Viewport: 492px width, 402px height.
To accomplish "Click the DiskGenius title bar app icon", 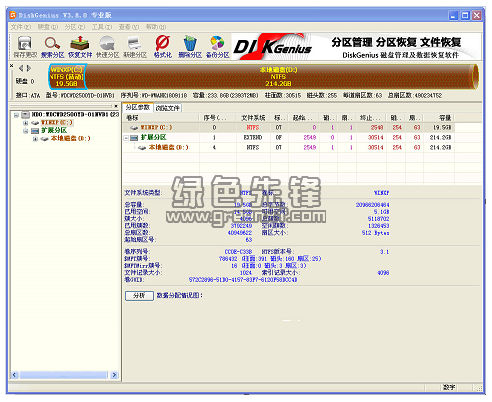I will point(13,15).
